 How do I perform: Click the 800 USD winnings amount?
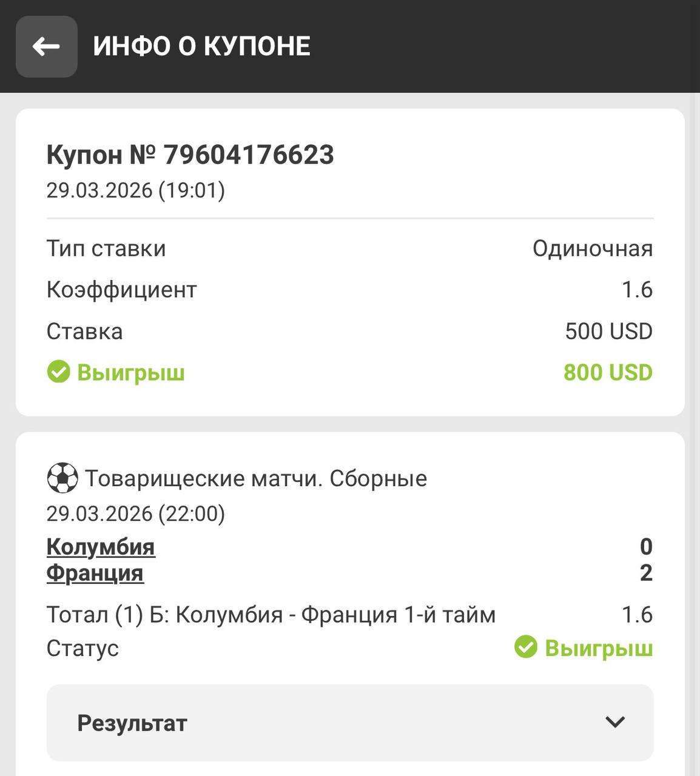click(608, 372)
